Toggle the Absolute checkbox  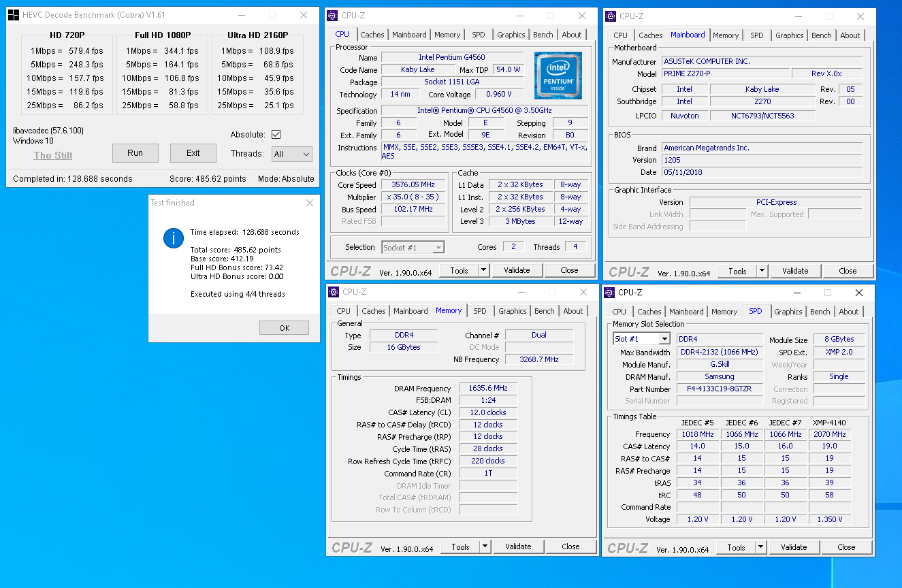coord(276,135)
